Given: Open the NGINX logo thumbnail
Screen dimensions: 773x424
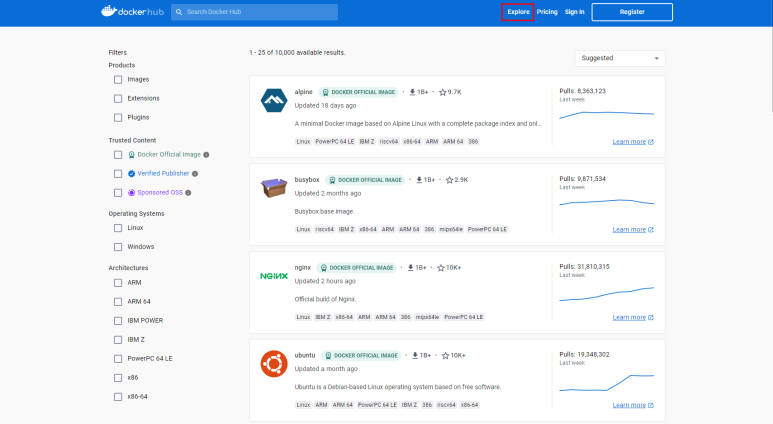Looking at the screenshot, I should pyautogui.click(x=274, y=276).
